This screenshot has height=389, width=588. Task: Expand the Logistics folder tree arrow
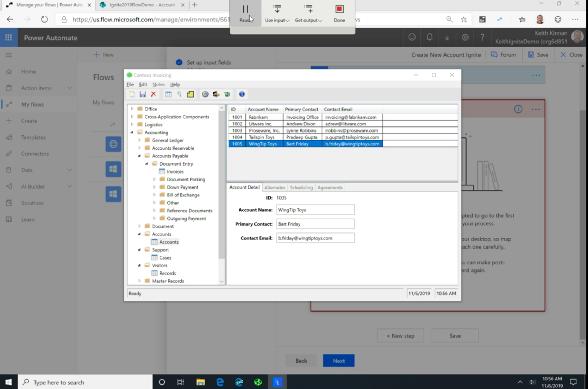click(132, 125)
